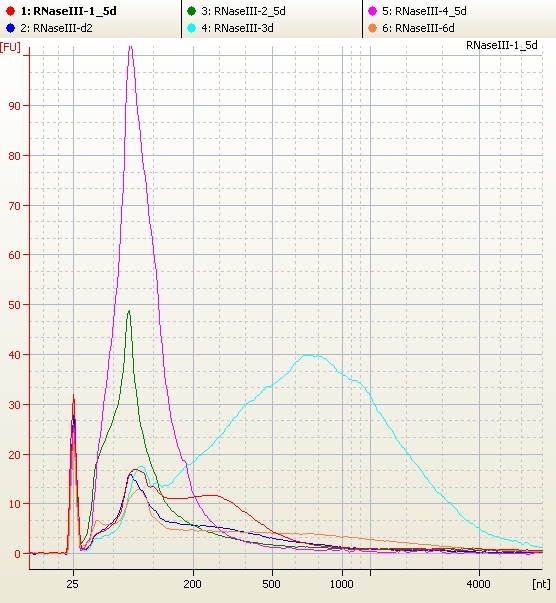Click the green trace peak near 50 FU
Image resolution: width=556 pixels, height=603 pixels.
[x=129, y=311]
